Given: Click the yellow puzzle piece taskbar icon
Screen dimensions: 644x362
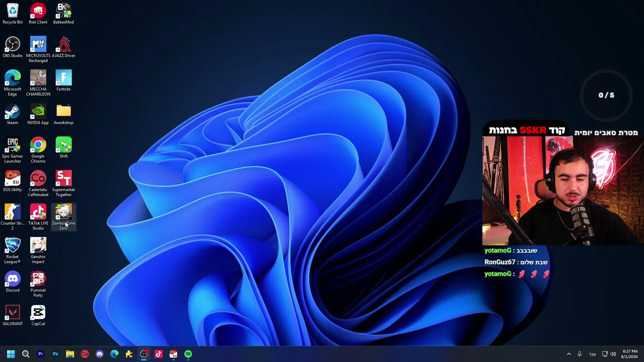Looking at the screenshot, I should tap(129, 354).
